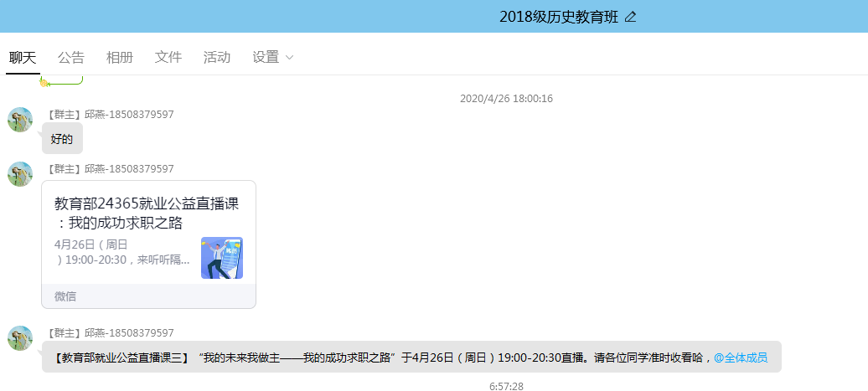
Task: Click sender avatar beside 教育部就业公益直播课三 message
Action: [20, 338]
